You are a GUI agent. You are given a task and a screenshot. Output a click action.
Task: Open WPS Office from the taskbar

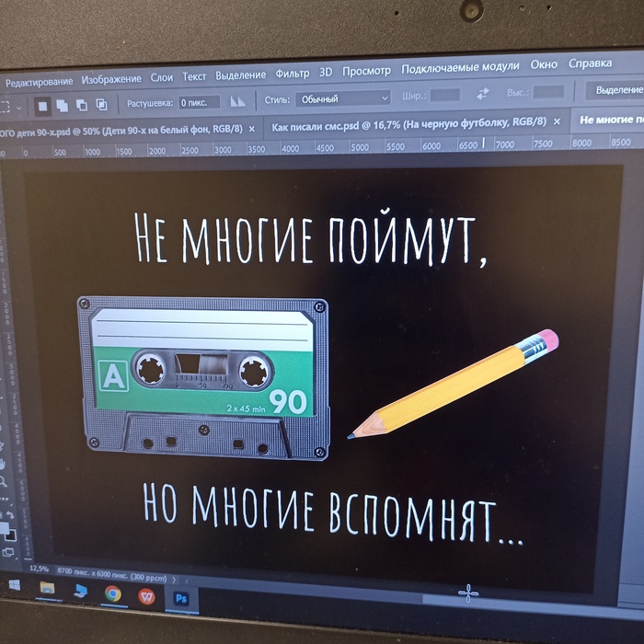click(x=146, y=596)
